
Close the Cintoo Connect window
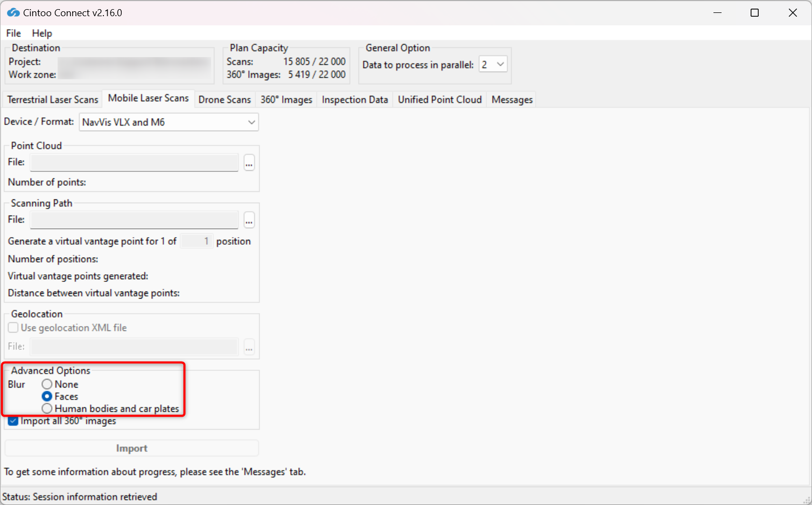click(793, 13)
